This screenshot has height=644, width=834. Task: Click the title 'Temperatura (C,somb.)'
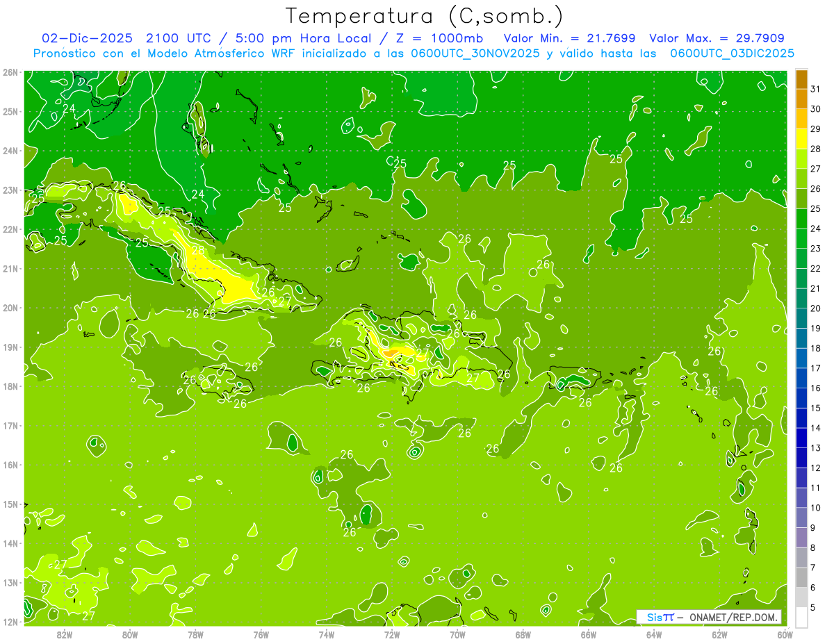point(425,16)
